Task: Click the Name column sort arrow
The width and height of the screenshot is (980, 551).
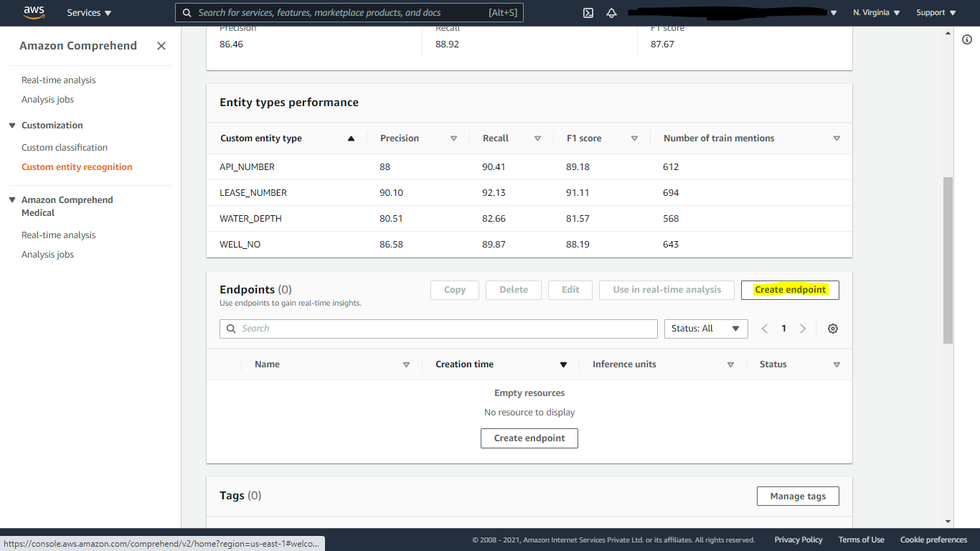Action: point(406,364)
